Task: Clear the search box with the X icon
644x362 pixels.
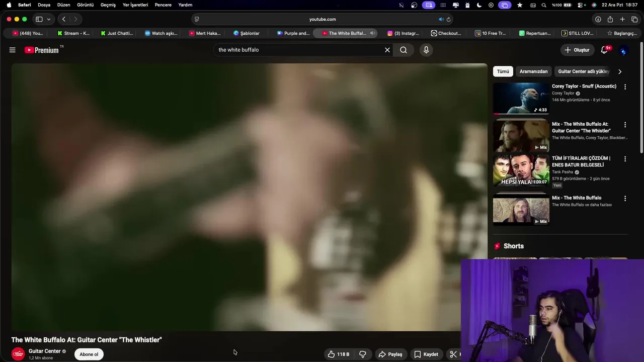Action: 387,50
